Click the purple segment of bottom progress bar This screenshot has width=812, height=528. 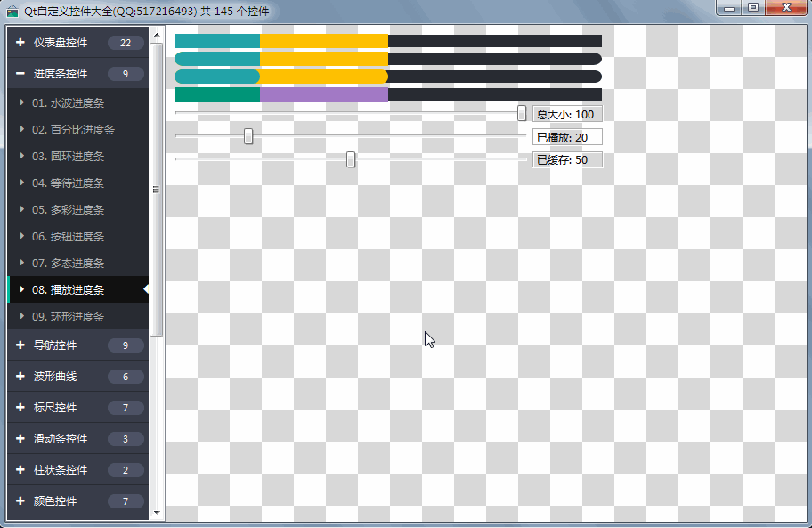323,94
